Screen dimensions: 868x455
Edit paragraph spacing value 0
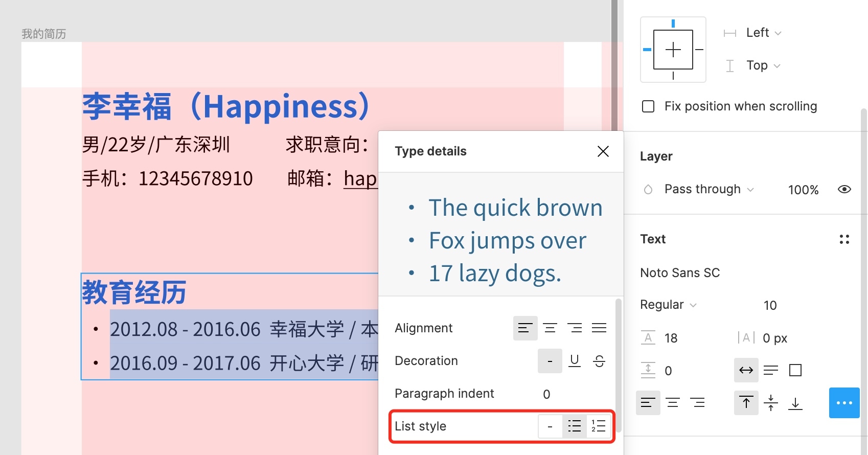coord(668,371)
